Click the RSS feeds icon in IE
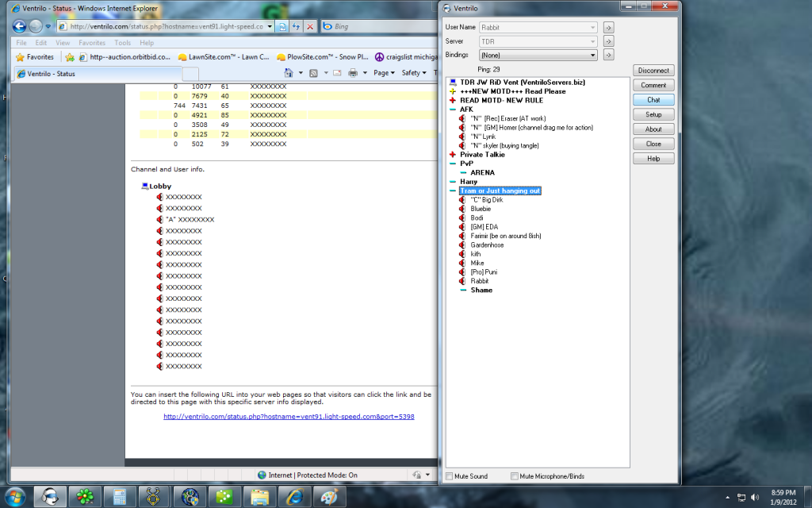812x508 pixels. pyautogui.click(x=313, y=73)
